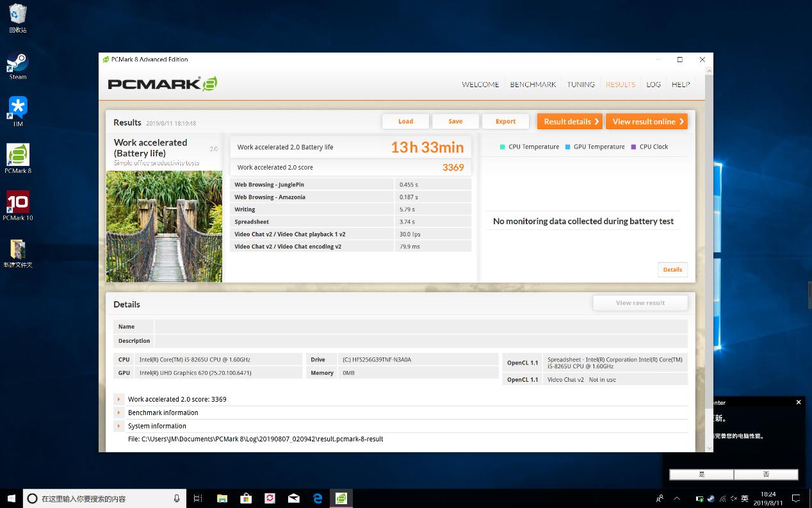Image resolution: width=812 pixels, height=508 pixels.
Task: Click the battery status tray icon
Action: point(699,498)
